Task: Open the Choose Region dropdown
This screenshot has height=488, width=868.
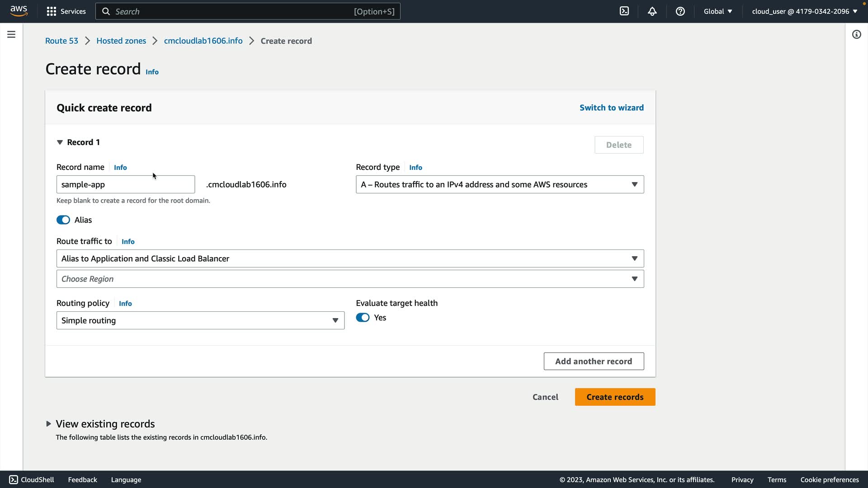Action: (350, 279)
